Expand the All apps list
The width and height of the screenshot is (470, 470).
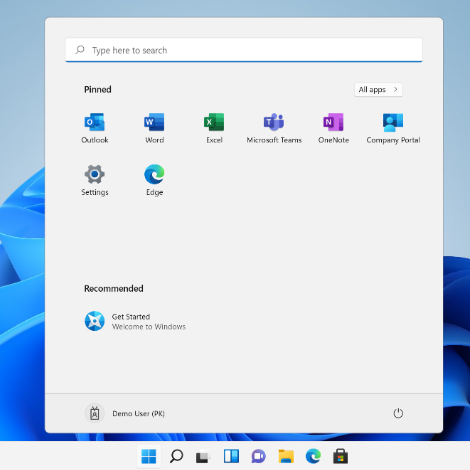(378, 89)
